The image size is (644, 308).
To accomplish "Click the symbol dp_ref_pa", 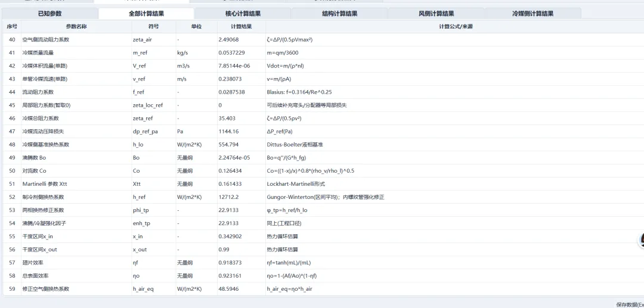I will pyautogui.click(x=145, y=132).
